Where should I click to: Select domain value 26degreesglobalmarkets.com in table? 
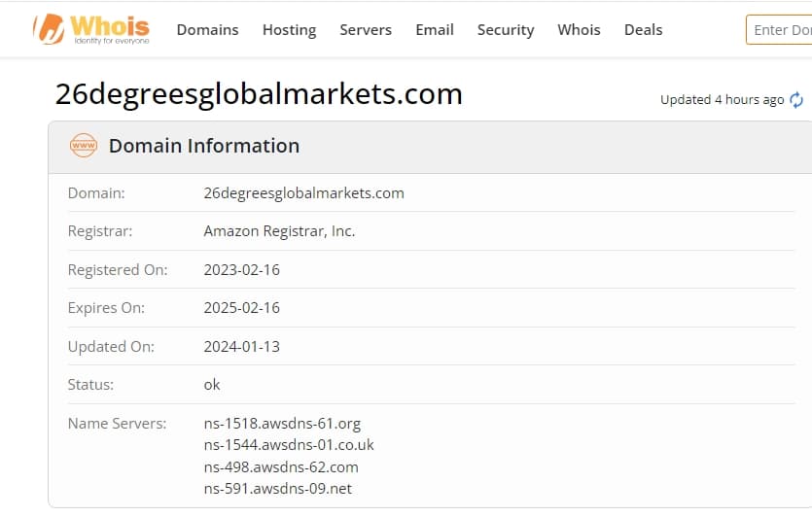tap(304, 193)
